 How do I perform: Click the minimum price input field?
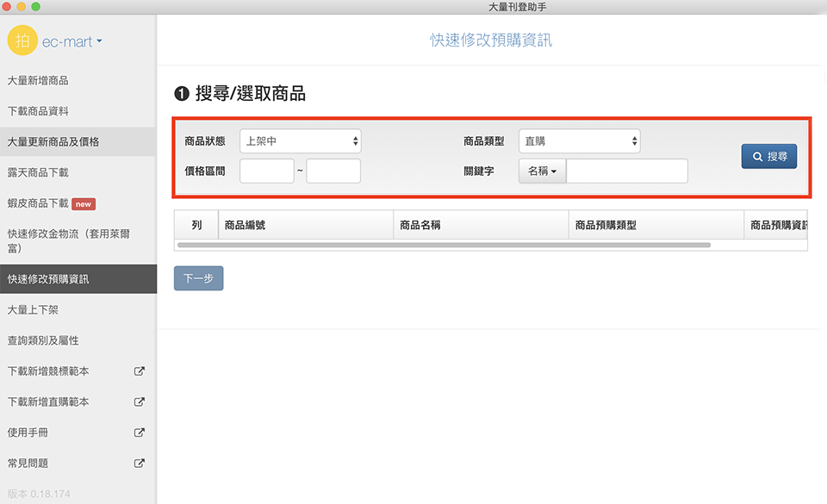pos(266,171)
